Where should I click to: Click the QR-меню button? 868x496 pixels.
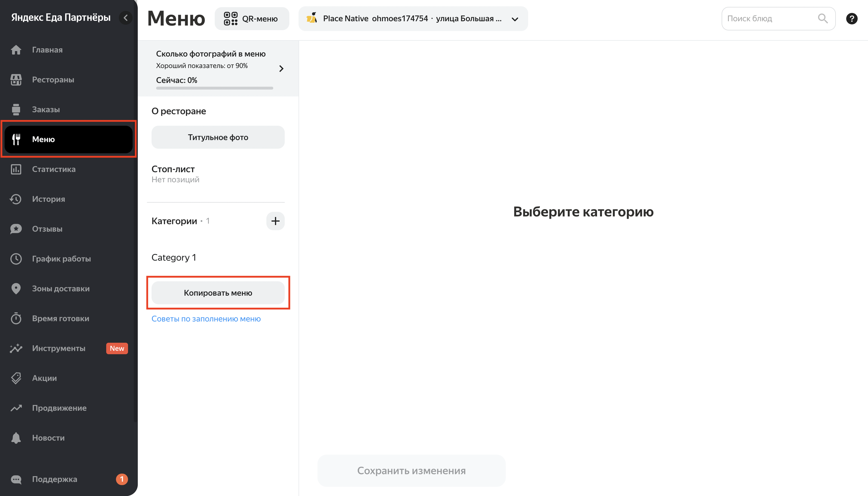(252, 19)
